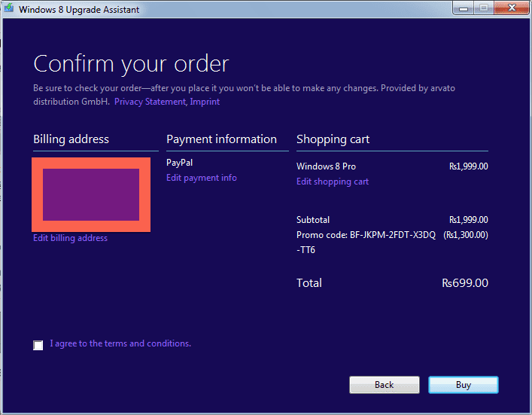The width and height of the screenshot is (532, 415).
Task: Click the Buy button
Action: (464, 385)
